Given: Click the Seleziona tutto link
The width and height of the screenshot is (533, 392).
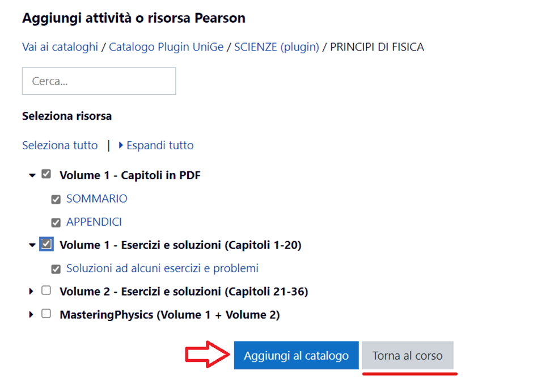Looking at the screenshot, I should [60, 145].
